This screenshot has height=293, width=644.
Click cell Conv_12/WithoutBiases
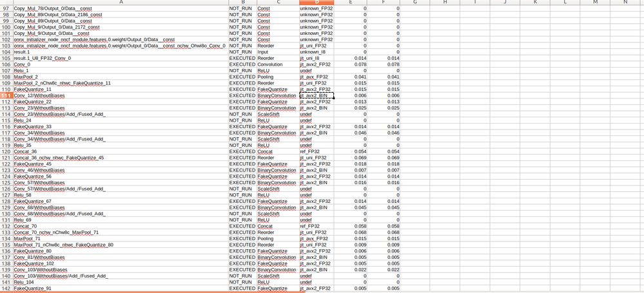[121, 95]
